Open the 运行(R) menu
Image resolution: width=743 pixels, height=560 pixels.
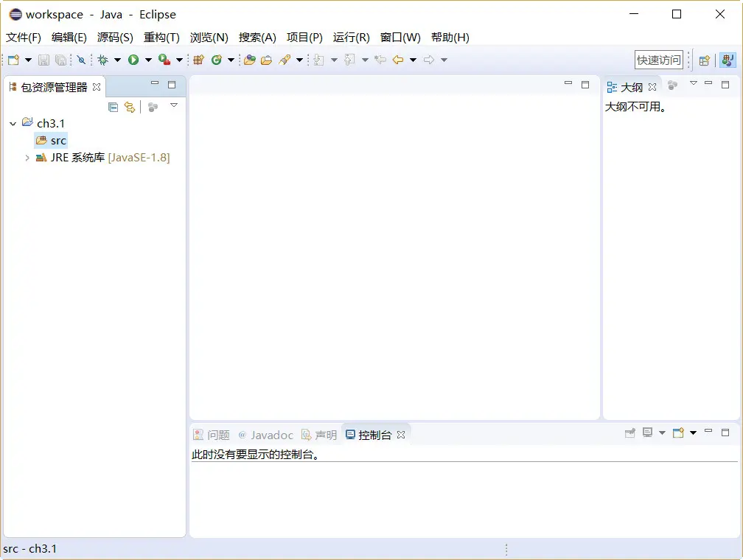click(351, 38)
